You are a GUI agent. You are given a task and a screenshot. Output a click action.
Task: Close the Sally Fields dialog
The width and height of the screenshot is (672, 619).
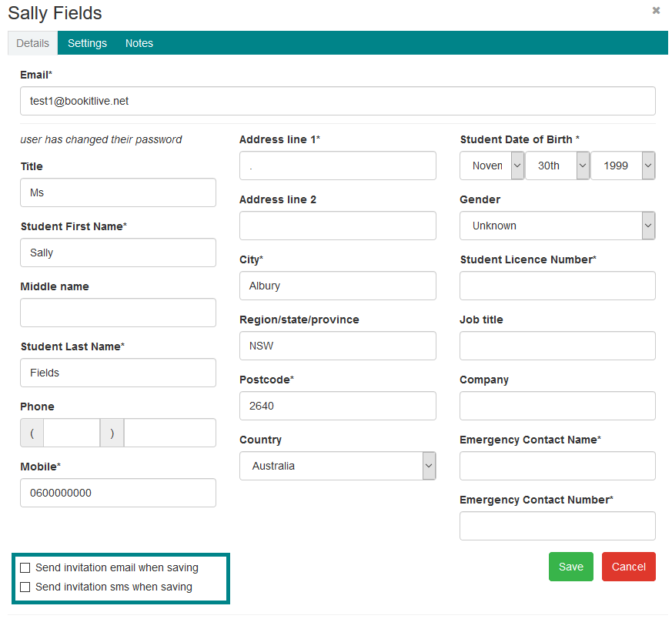tap(656, 10)
